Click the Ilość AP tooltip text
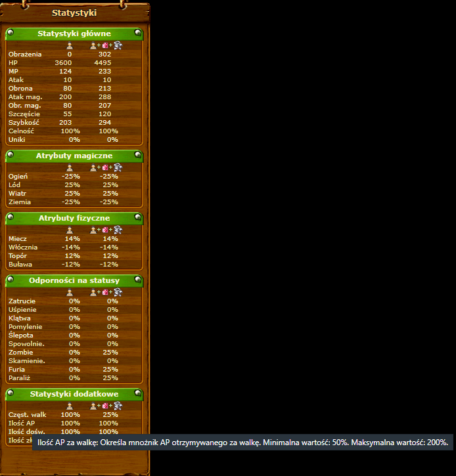This screenshot has width=456, height=476. tap(242, 443)
